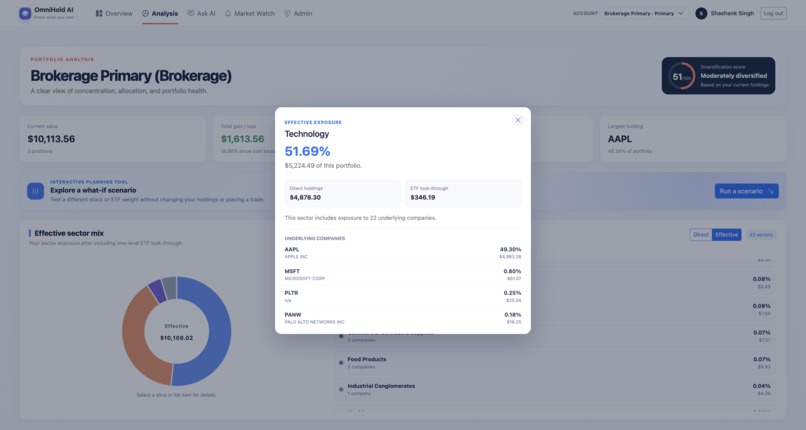This screenshot has height=430, width=806.
Task: Click the Total gain $1,613.56 value
Action: (243, 139)
